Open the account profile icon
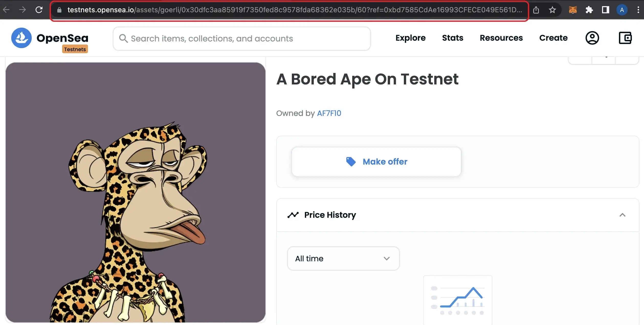This screenshot has width=644, height=325. (x=592, y=38)
